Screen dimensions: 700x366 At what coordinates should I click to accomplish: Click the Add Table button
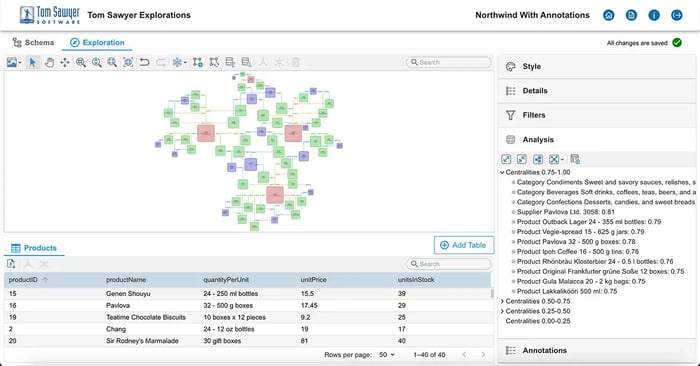point(464,245)
